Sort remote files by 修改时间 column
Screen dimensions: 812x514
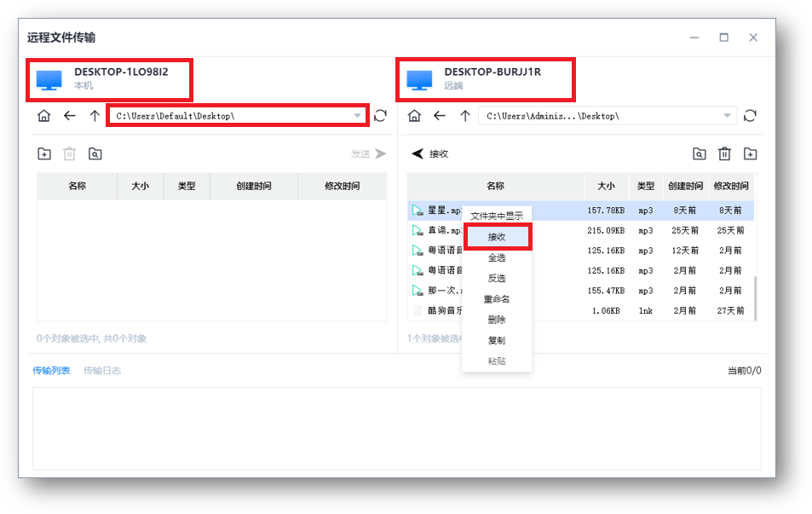731,186
